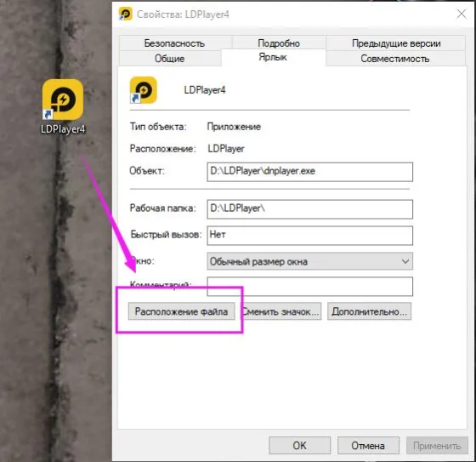Click the Расположение файла button

coord(182,311)
